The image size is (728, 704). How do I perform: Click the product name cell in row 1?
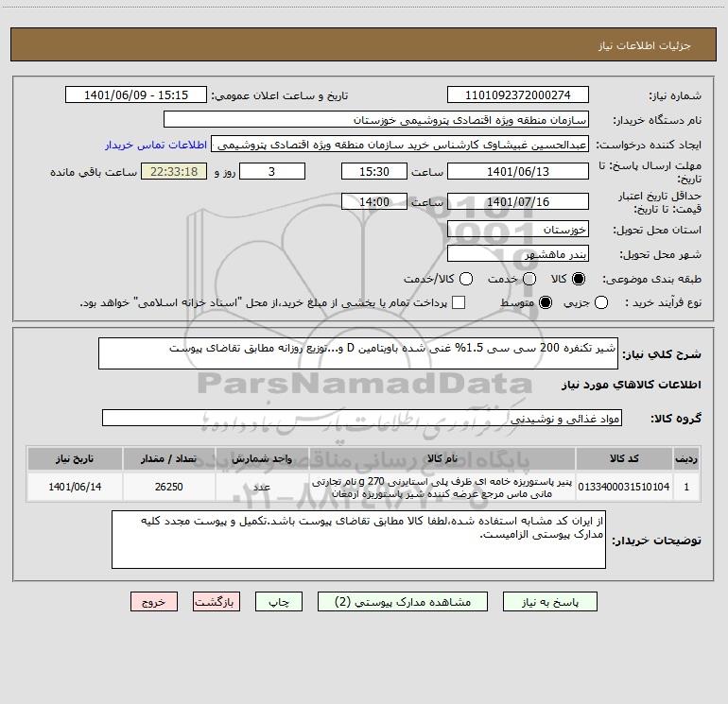click(x=442, y=487)
